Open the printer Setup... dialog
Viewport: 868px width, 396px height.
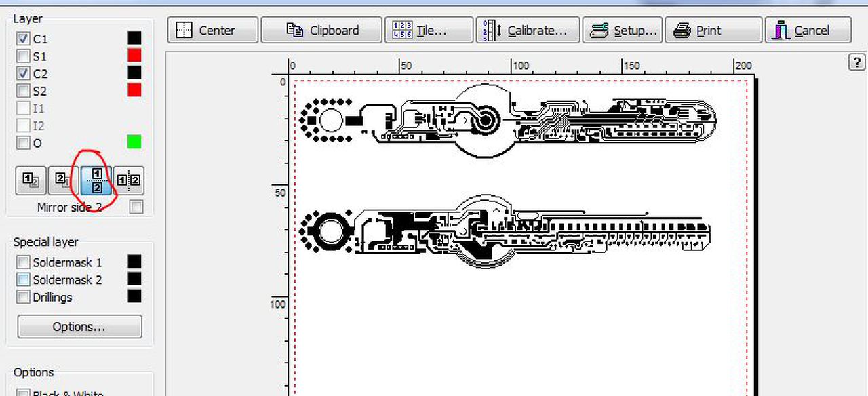coord(622,31)
